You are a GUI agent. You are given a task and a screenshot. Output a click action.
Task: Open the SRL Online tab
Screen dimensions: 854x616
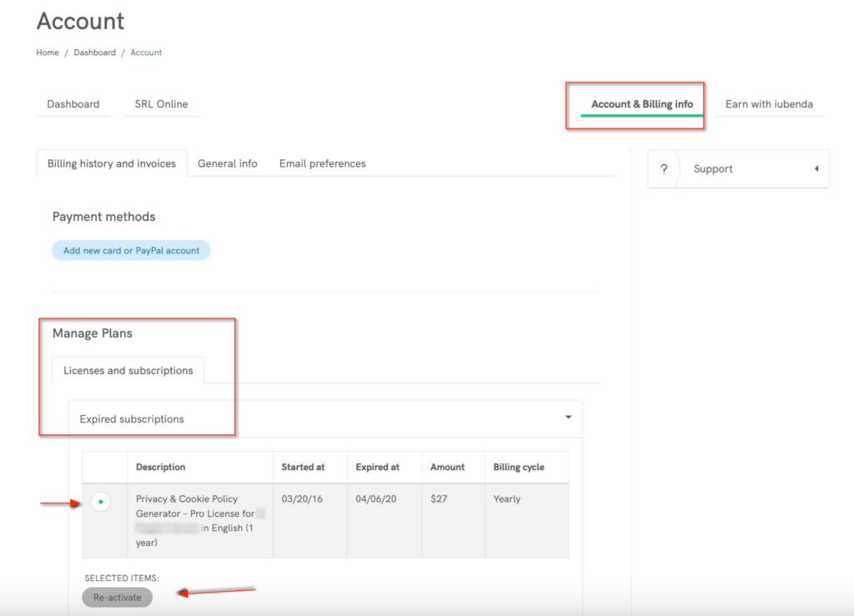tap(161, 104)
